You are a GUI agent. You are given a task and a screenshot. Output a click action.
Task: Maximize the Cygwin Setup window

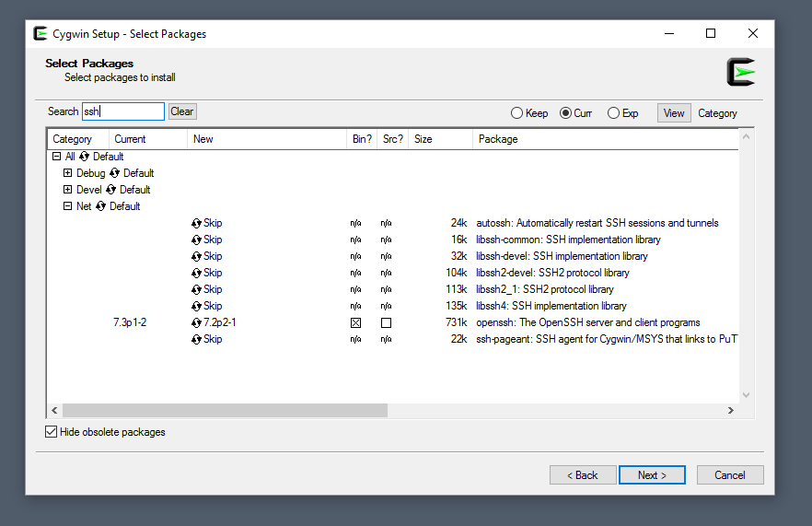tap(711, 34)
